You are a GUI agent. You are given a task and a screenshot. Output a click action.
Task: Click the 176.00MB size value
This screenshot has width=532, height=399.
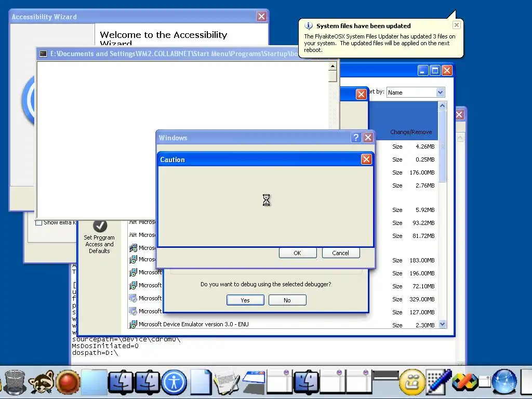point(422,172)
